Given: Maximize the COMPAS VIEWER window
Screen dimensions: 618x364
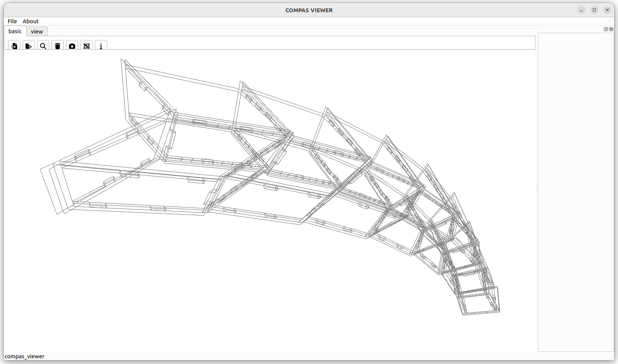Looking at the screenshot, I should coord(594,10).
